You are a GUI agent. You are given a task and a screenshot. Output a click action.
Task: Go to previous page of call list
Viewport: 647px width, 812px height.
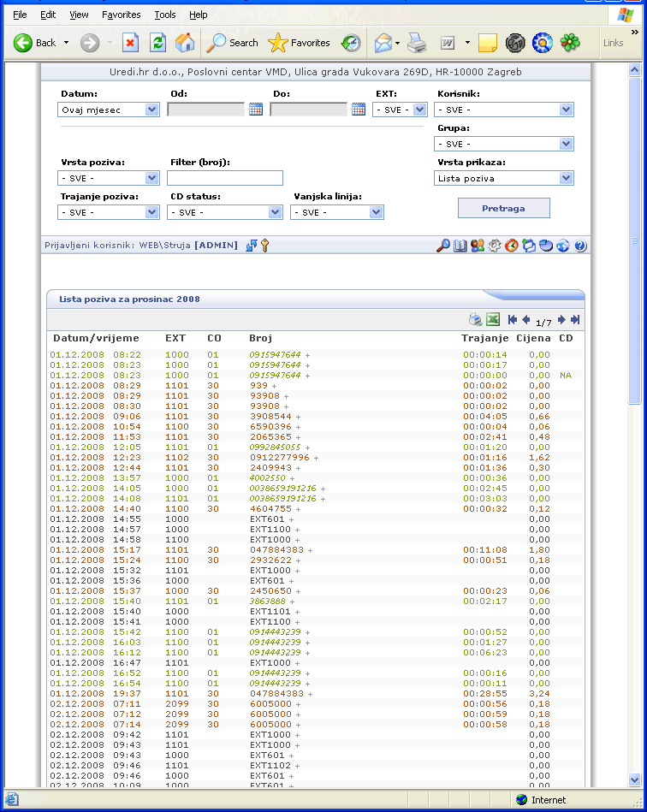pos(525,319)
